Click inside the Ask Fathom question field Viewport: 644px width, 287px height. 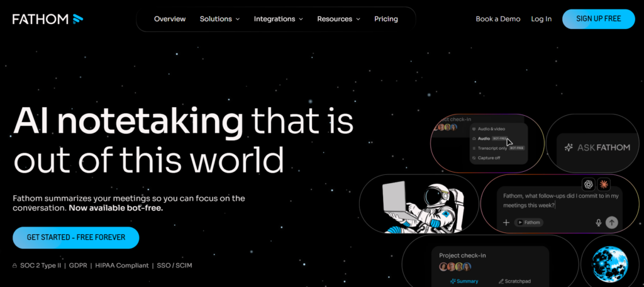point(560,200)
